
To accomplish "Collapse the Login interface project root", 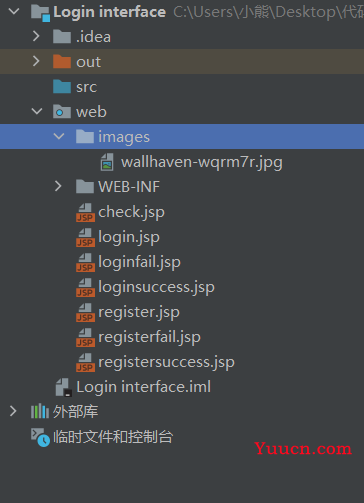I will [14, 12].
